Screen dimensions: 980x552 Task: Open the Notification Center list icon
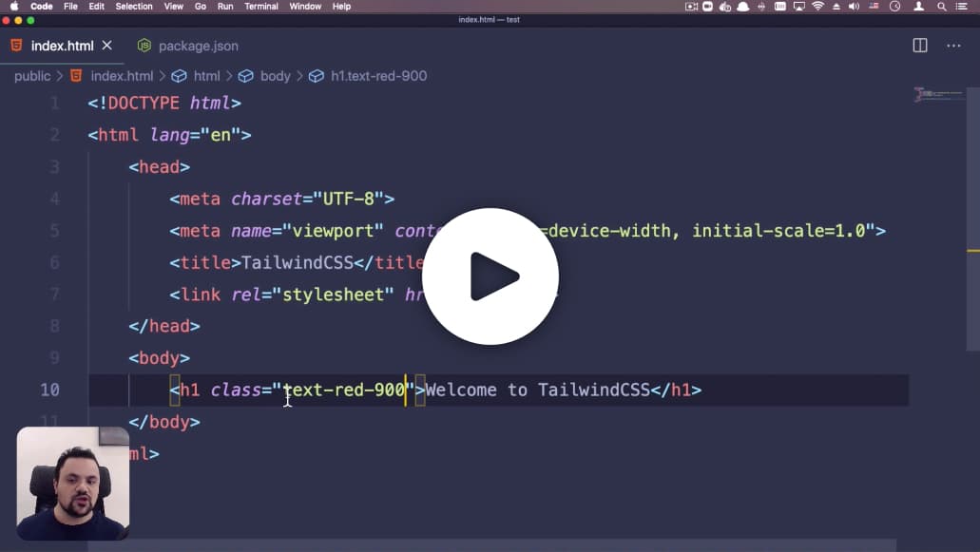[961, 7]
